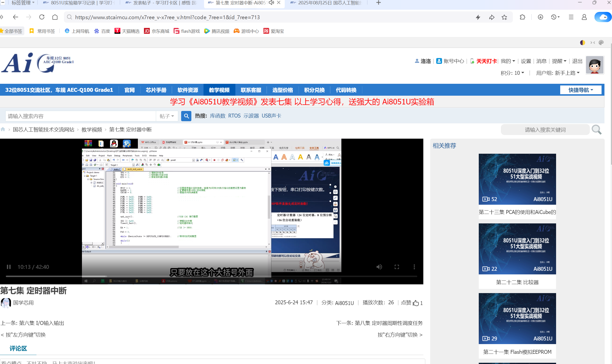Image resolution: width=612 pixels, height=364 pixels.
Task: Mute tab audio via speaker icon
Action: pyautogui.click(x=271, y=3)
